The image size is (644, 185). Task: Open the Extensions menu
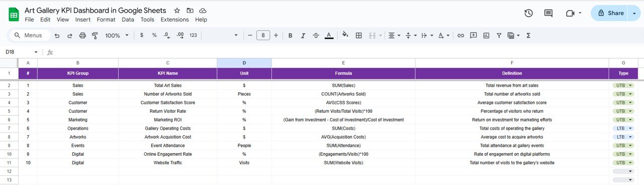(x=175, y=20)
